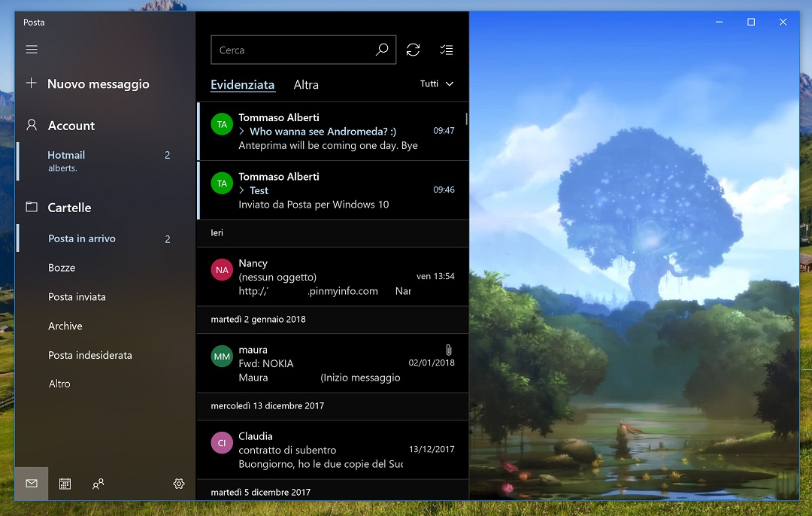The height and width of the screenshot is (516, 812).
Task: Open Settings gear icon
Action: click(179, 484)
